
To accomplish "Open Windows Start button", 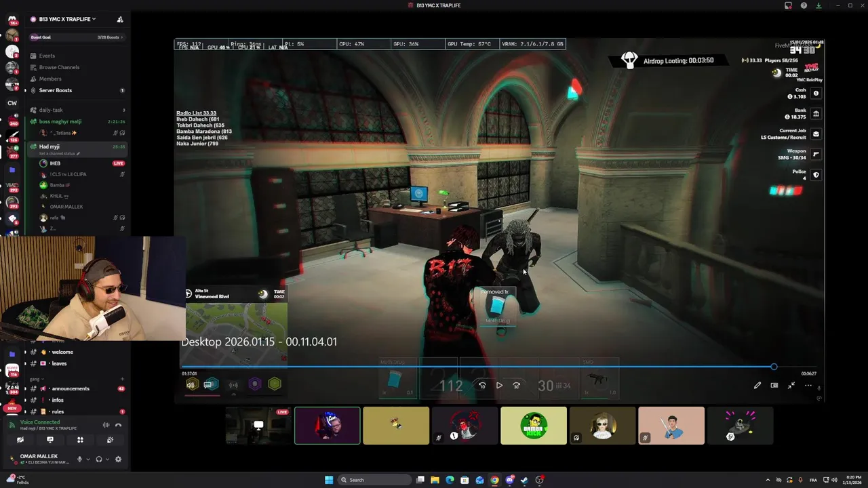I will [329, 480].
